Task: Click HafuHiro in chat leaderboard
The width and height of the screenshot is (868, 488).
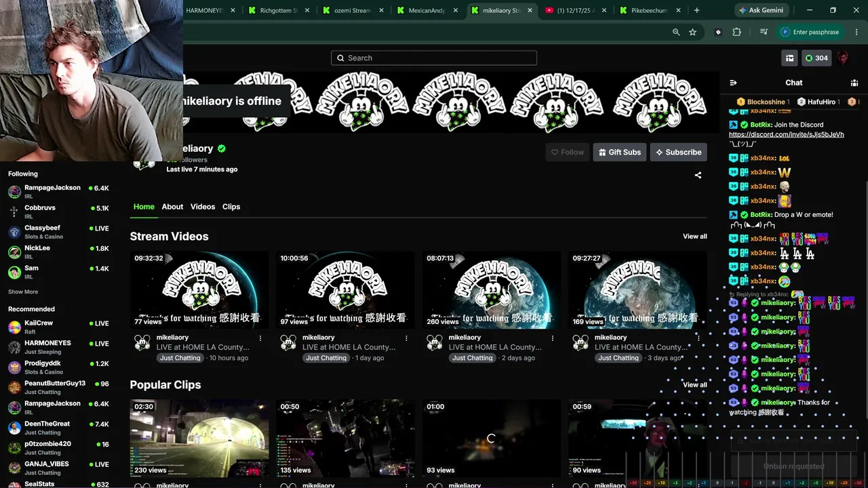Action: (x=821, y=102)
